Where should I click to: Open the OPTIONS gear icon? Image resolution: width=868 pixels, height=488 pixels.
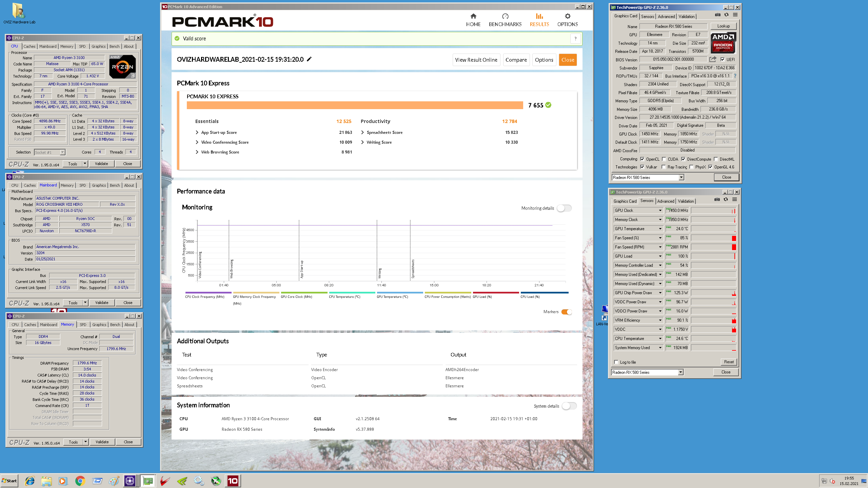[x=568, y=16]
